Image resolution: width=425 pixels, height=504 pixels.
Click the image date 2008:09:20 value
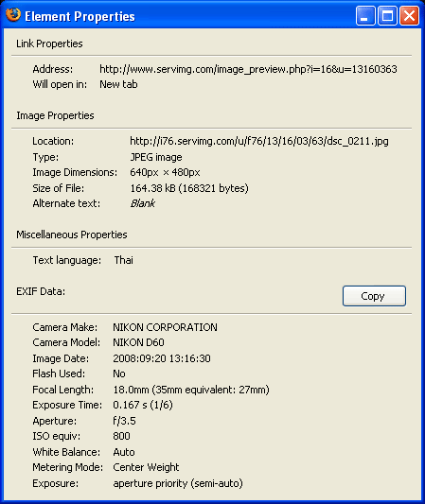(162, 358)
